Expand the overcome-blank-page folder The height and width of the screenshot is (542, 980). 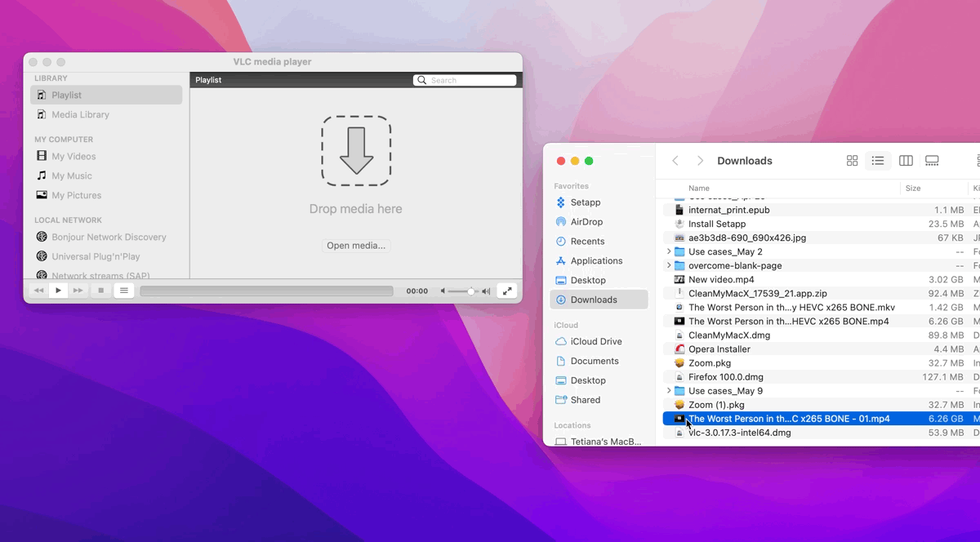pos(669,265)
